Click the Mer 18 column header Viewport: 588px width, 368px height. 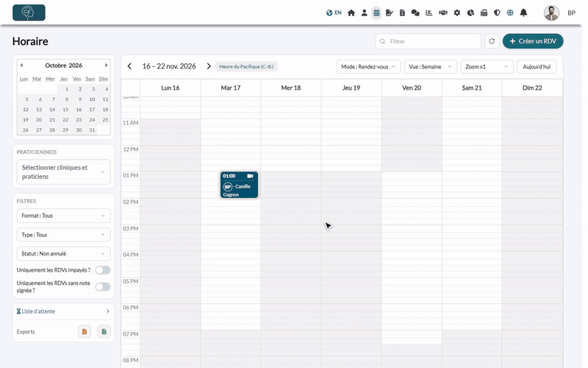pos(291,88)
